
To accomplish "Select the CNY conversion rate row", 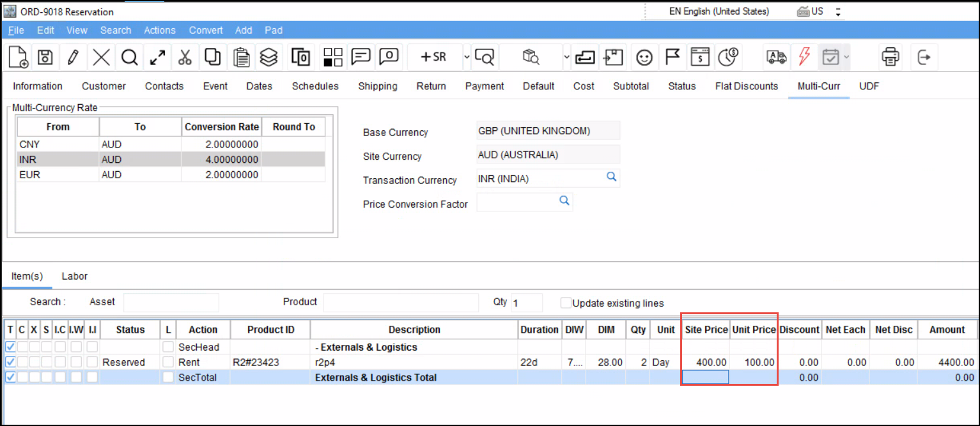I will pyautogui.click(x=171, y=144).
